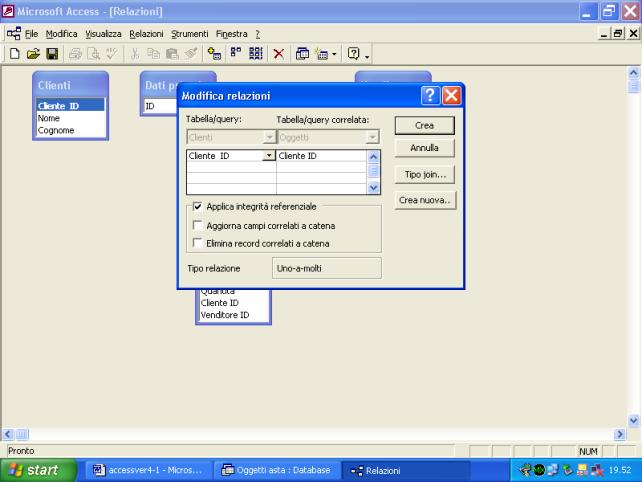Open the Visualizza menu
Screen dimensions: 642x482
(x=103, y=34)
